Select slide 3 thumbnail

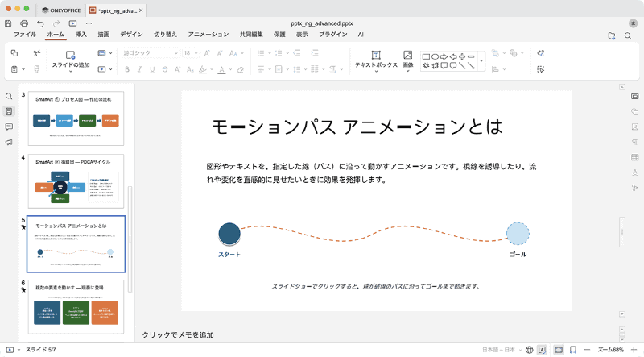point(76,118)
